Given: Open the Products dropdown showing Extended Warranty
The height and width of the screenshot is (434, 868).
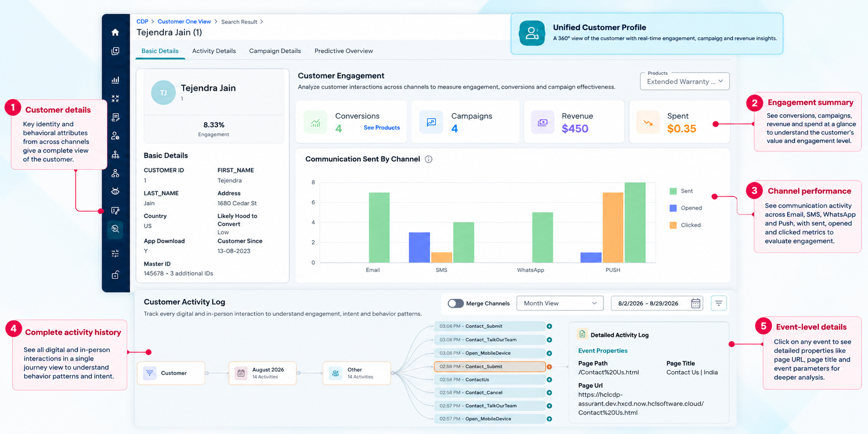Looking at the screenshot, I should (x=685, y=81).
